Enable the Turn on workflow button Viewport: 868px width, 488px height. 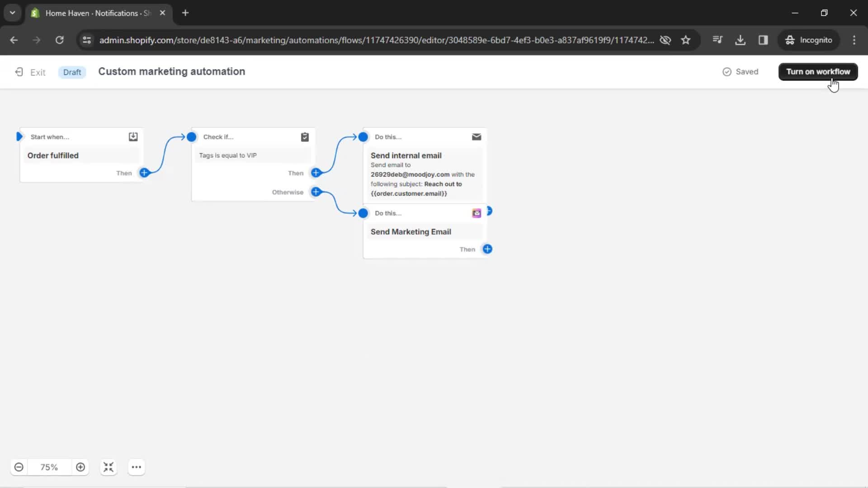(x=818, y=71)
